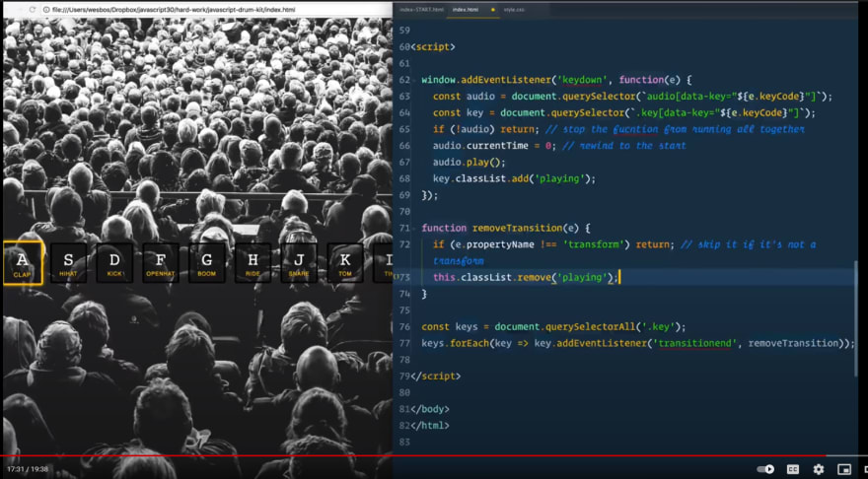Image resolution: width=868 pixels, height=479 pixels.
Task: Toggle the video autoplay switch
Action: point(765,469)
